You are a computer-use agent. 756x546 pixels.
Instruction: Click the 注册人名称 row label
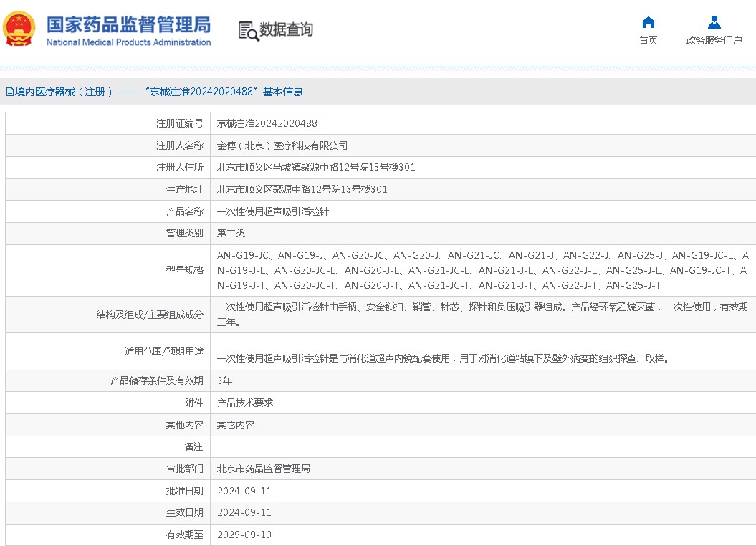[x=180, y=145]
